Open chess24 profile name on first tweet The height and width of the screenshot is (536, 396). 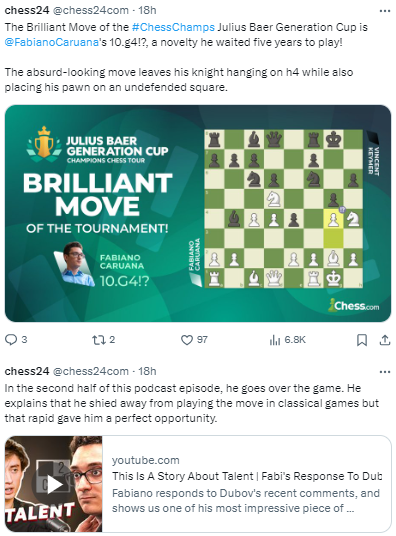(27, 10)
